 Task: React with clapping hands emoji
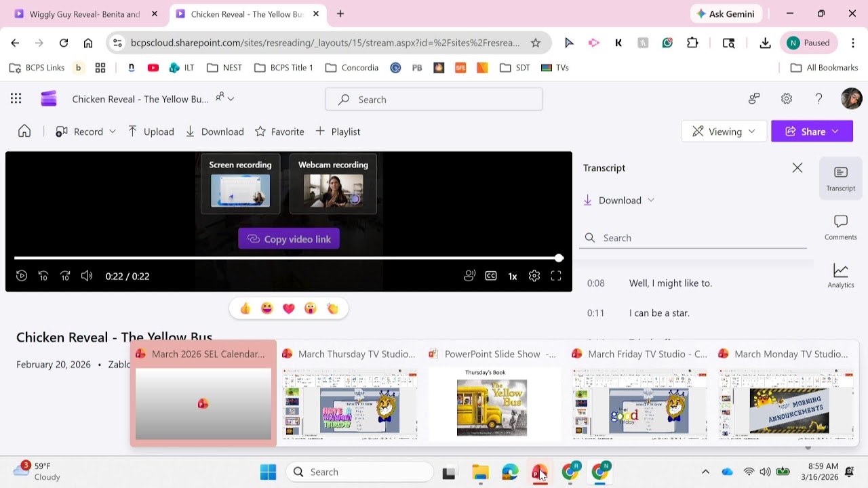[332, 308]
